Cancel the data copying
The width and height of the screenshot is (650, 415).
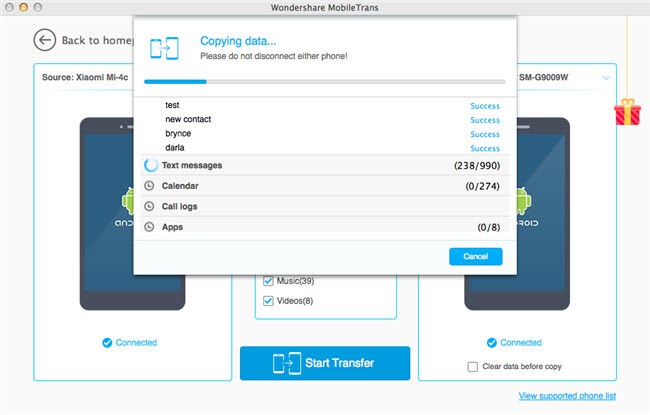tap(475, 256)
